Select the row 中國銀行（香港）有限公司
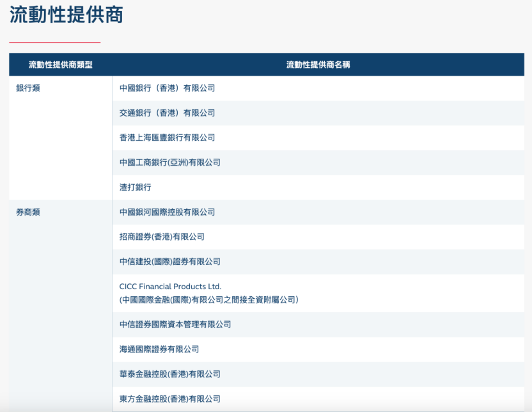This screenshot has width=532, height=412. click(318, 88)
